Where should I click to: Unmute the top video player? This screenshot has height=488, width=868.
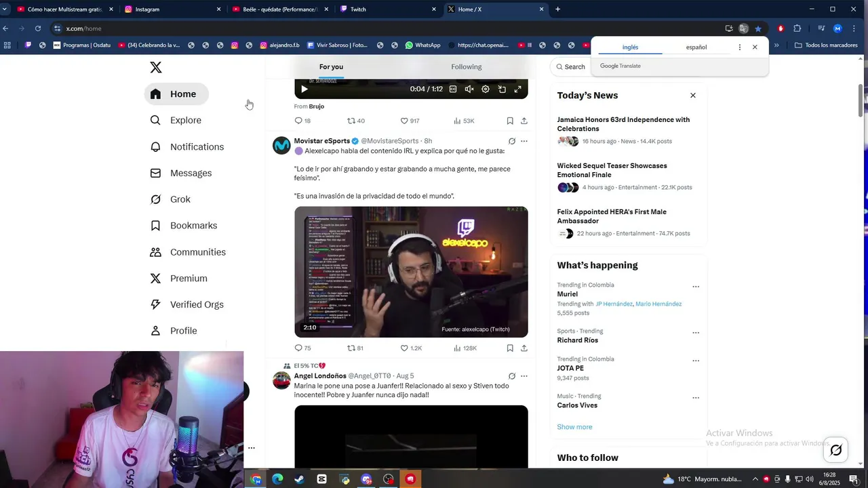point(469,89)
